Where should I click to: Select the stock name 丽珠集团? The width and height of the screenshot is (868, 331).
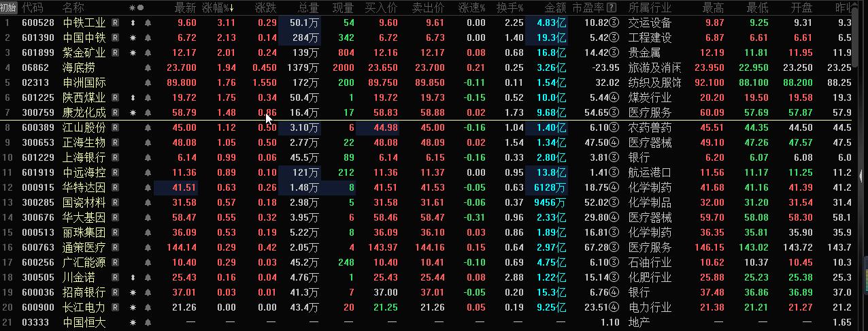tap(84, 233)
